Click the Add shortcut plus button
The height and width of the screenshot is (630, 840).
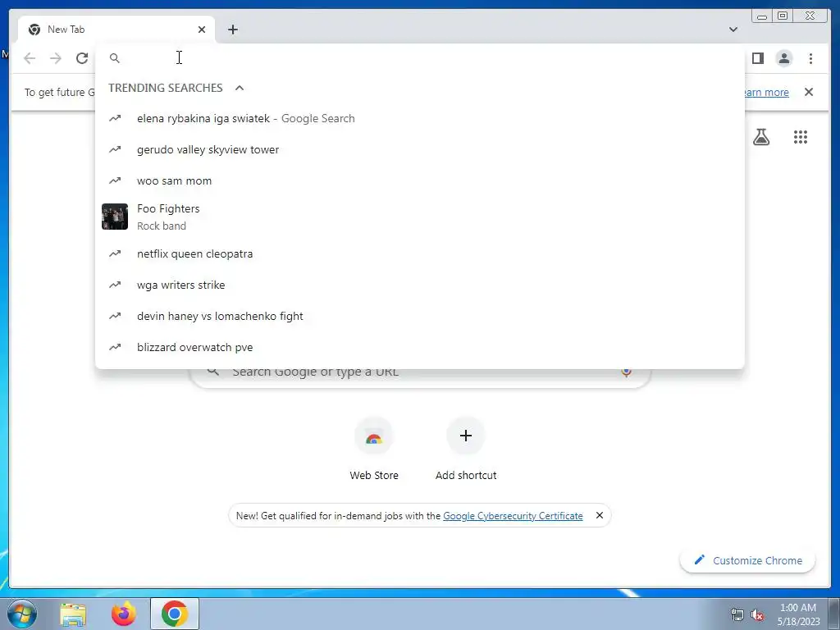(x=466, y=436)
